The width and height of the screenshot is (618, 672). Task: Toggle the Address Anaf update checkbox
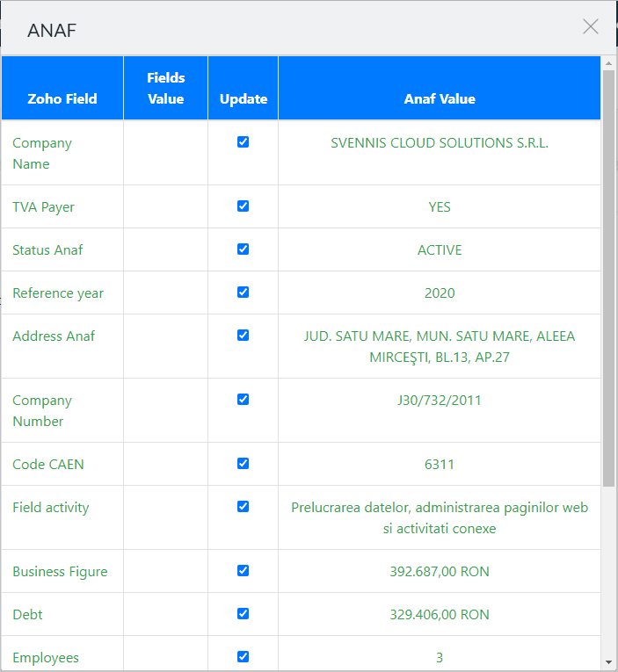click(244, 336)
